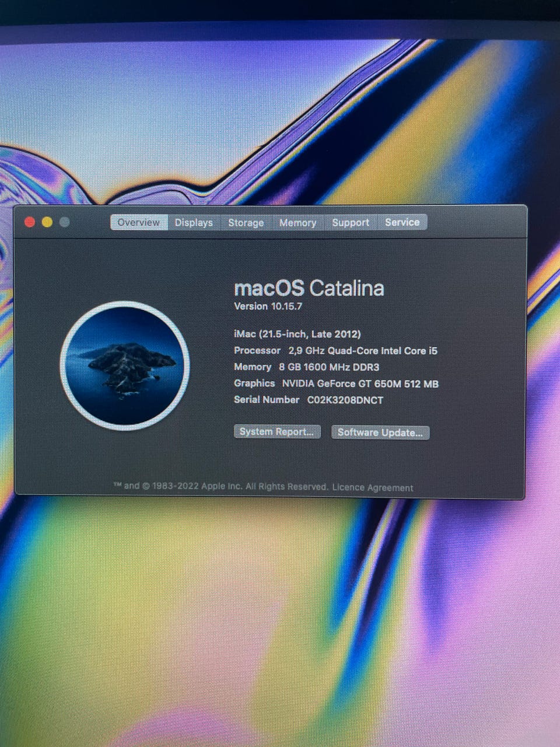Open the Displays tab

click(x=194, y=222)
